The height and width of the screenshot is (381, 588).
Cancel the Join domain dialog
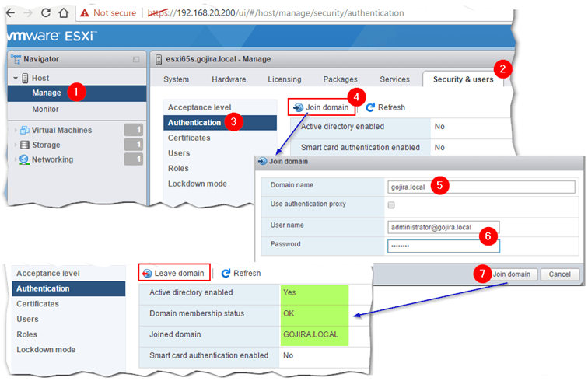coord(559,274)
